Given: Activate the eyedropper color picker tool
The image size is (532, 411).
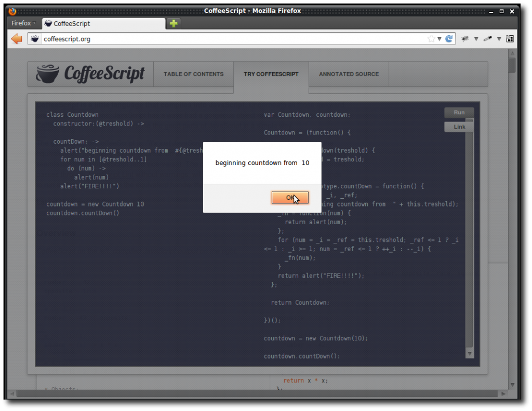Looking at the screenshot, I should 487,39.
